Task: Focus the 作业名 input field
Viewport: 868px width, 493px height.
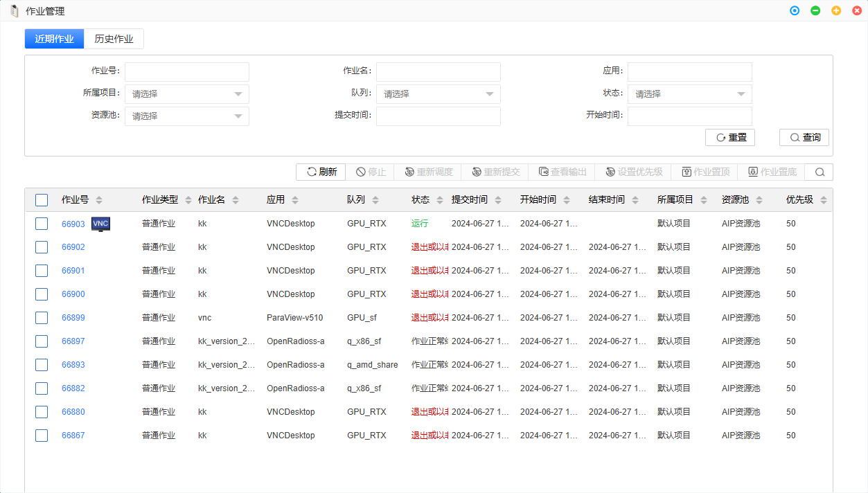Action: (439, 72)
